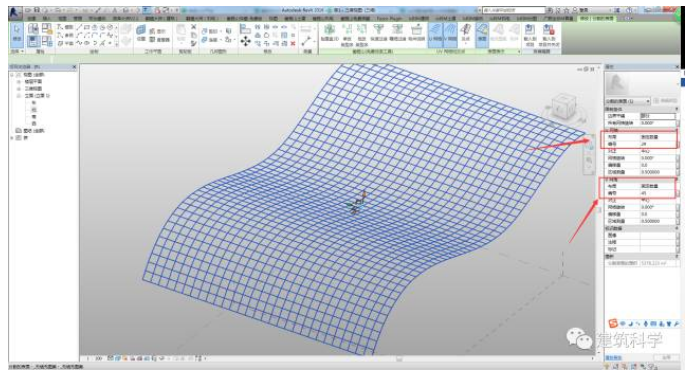Viewport: 692px width, 374px height.
Task: Toggle the V网格 grid button in ribbon
Action: [450, 34]
